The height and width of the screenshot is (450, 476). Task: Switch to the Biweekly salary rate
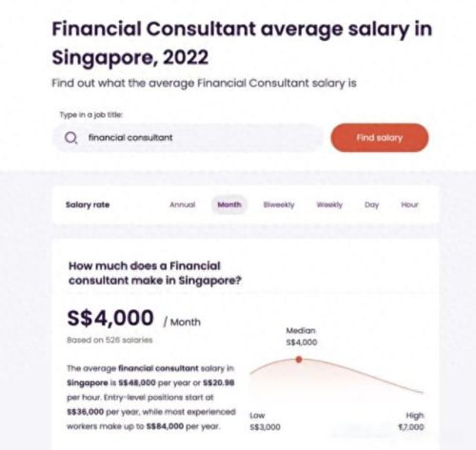coord(279,205)
